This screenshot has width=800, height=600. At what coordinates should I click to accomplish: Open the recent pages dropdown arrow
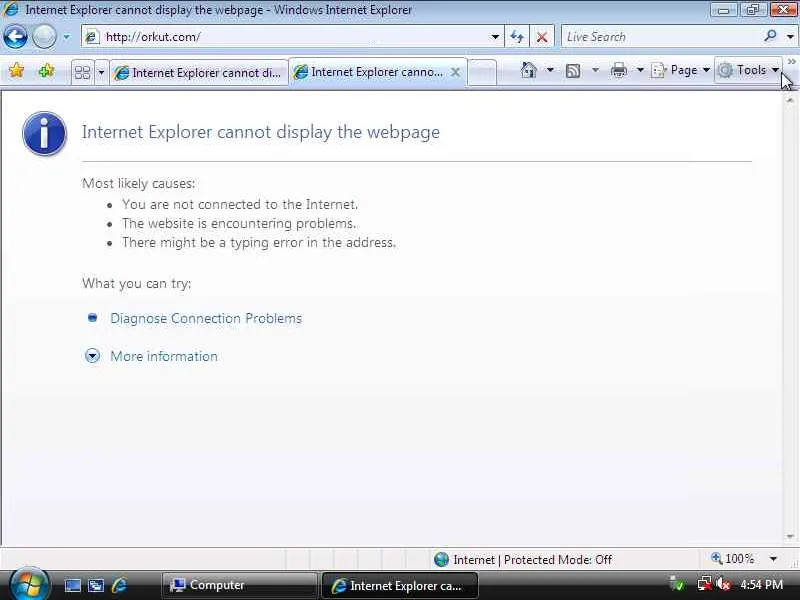coord(66,37)
